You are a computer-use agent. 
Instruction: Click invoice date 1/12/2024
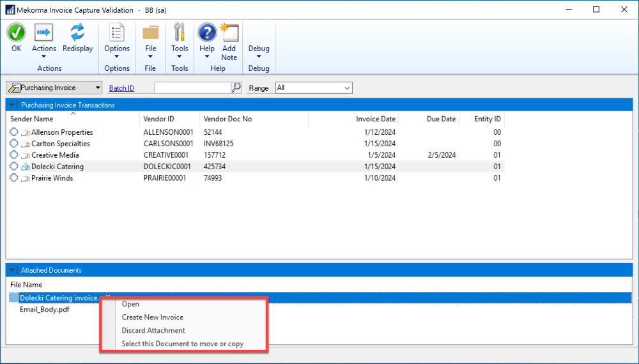coord(380,132)
